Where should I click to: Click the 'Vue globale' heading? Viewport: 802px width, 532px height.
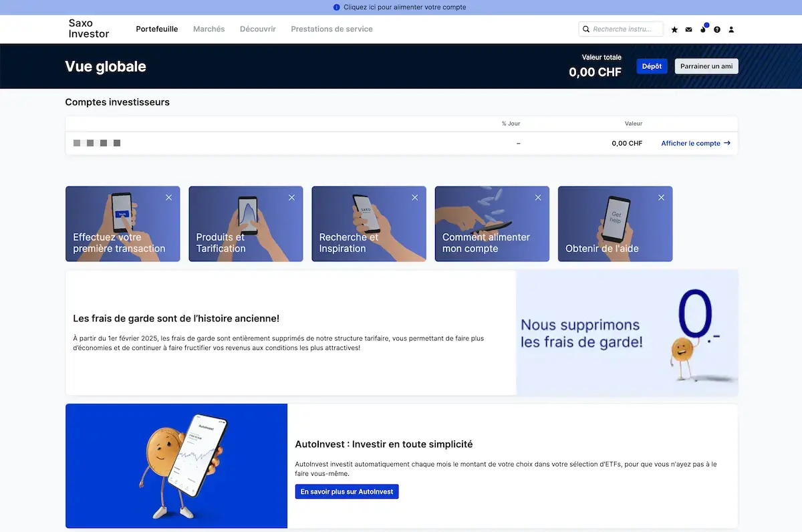coord(106,66)
